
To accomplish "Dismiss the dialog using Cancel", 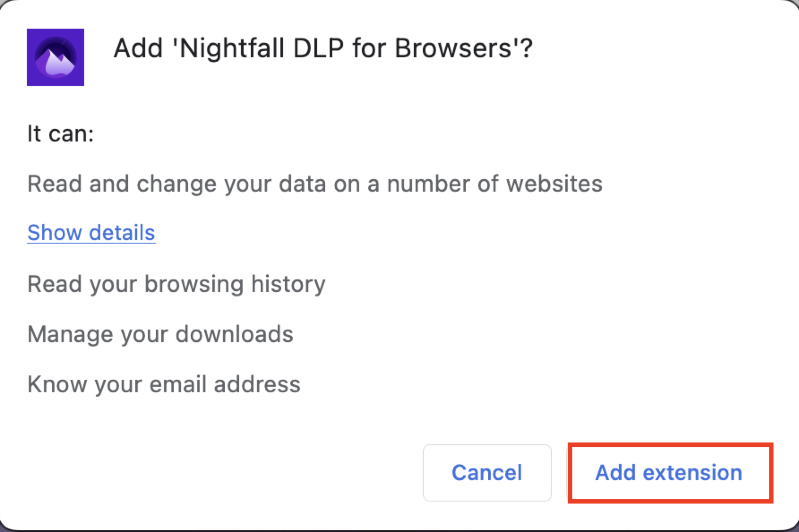I will coord(487,473).
